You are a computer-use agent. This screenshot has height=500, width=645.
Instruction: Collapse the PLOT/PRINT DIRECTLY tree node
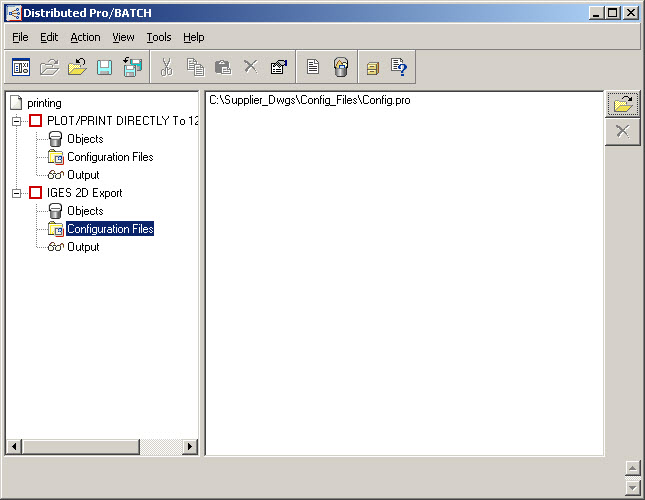tap(16, 121)
